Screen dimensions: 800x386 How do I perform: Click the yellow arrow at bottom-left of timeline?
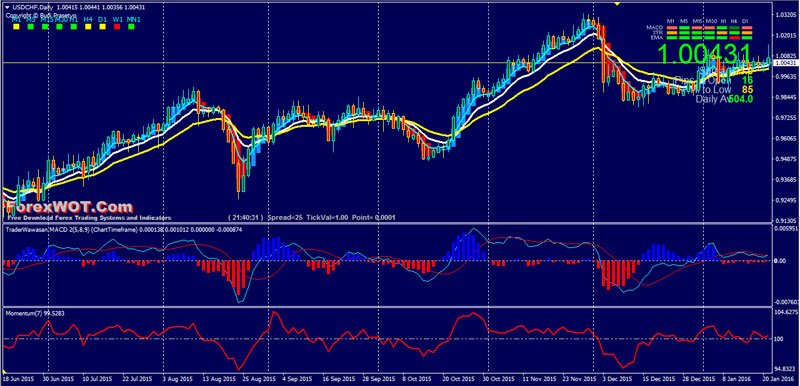click(5, 371)
